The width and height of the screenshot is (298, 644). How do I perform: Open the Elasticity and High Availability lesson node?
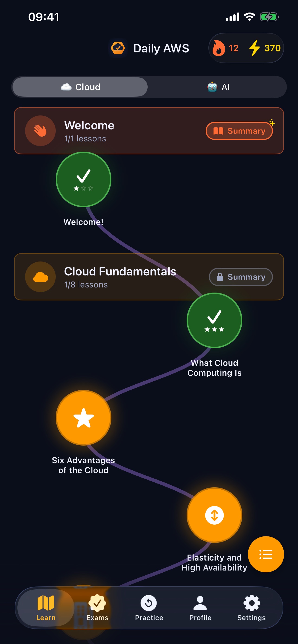coord(214,515)
